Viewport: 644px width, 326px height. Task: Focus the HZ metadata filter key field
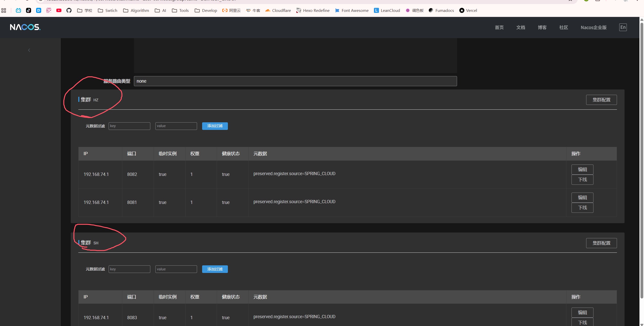pos(129,126)
